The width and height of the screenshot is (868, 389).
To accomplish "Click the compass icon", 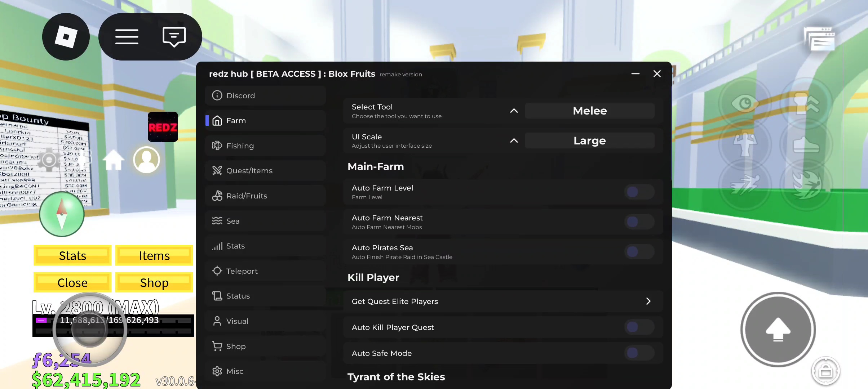I will click(x=62, y=214).
